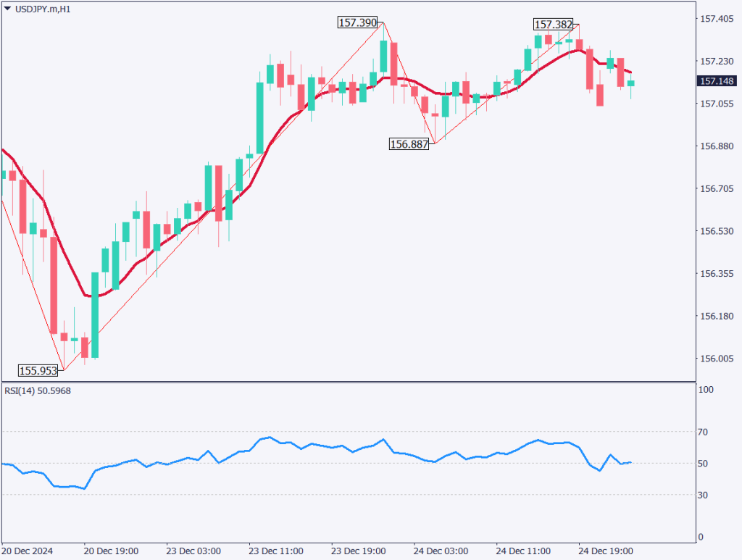Viewport: 742px width, 560px height.
Task: Click the USDJPY.m,H1 chart title text
Action: point(42,9)
